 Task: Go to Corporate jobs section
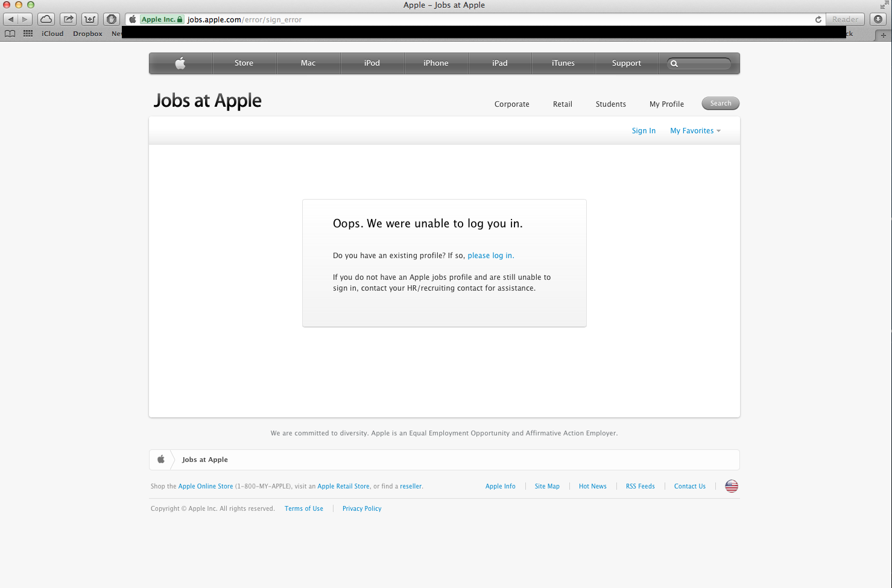click(512, 104)
